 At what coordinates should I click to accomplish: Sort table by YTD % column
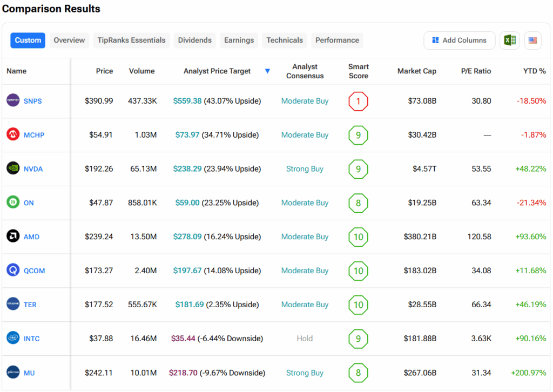coord(534,71)
